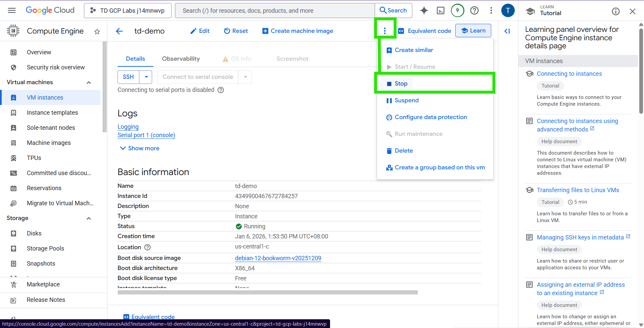Collapse the side panel arrow icon
Image resolution: width=644 pixels, height=328 pixels.
pos(507,31)
